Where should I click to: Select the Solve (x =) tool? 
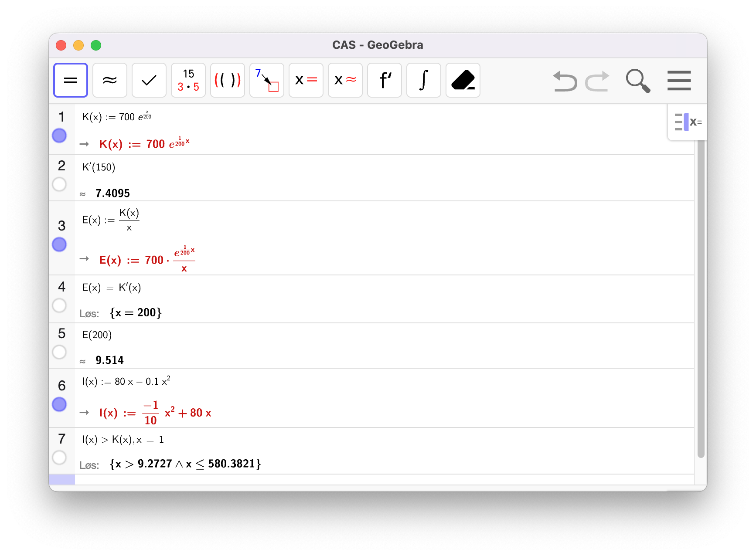point(306,80)
